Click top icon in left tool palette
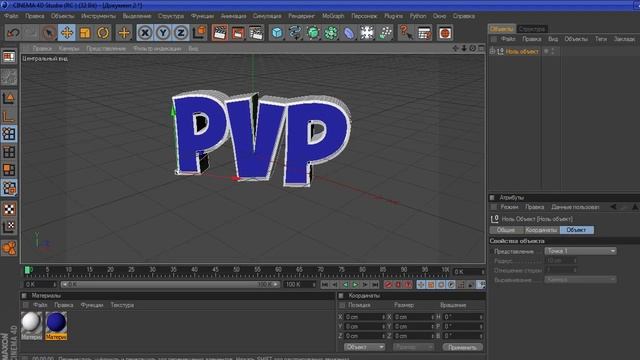This screenshot has height=360, width=640. coord(9,57)
